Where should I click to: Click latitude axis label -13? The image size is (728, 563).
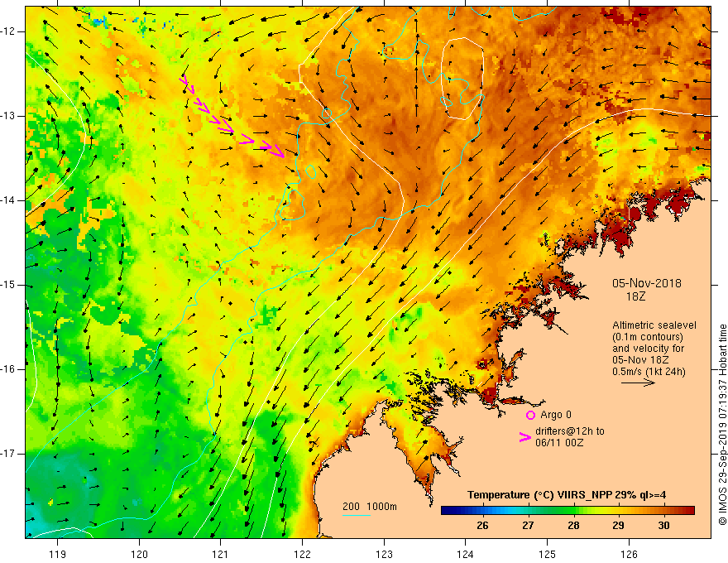(x=8, y=116)
